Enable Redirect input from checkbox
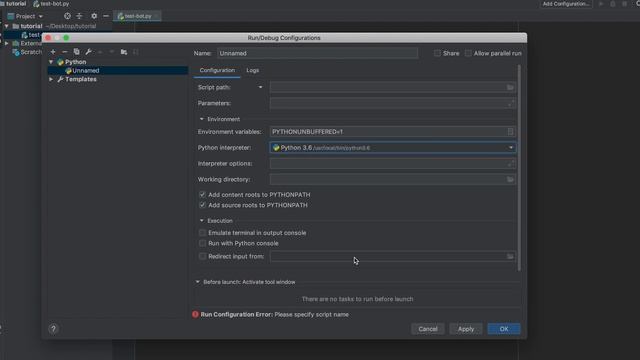 click(202, 256)
